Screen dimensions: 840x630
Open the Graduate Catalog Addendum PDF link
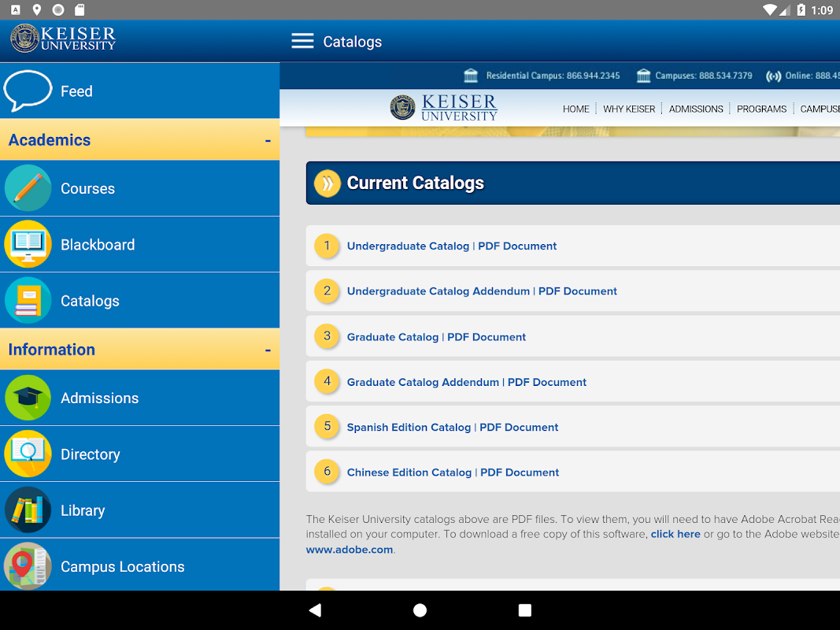[467, 382]
